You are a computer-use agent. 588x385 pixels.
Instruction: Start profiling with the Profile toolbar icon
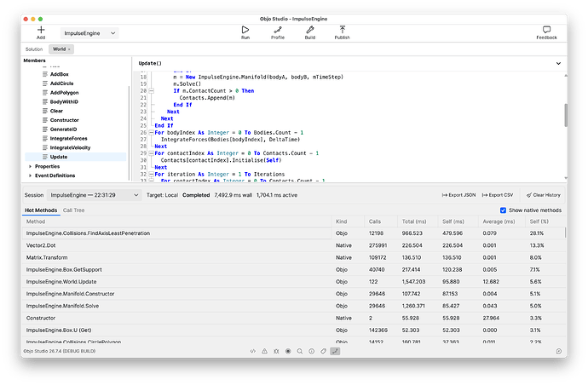(x=278, y=30)
